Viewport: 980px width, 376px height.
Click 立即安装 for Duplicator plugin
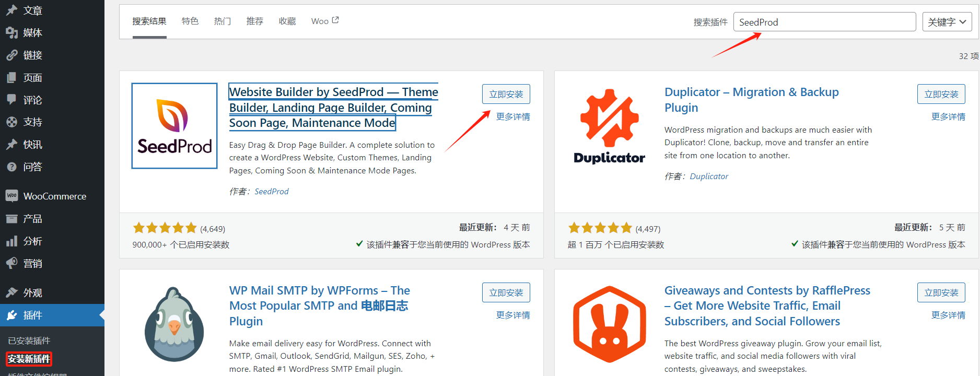click(941, 94)
